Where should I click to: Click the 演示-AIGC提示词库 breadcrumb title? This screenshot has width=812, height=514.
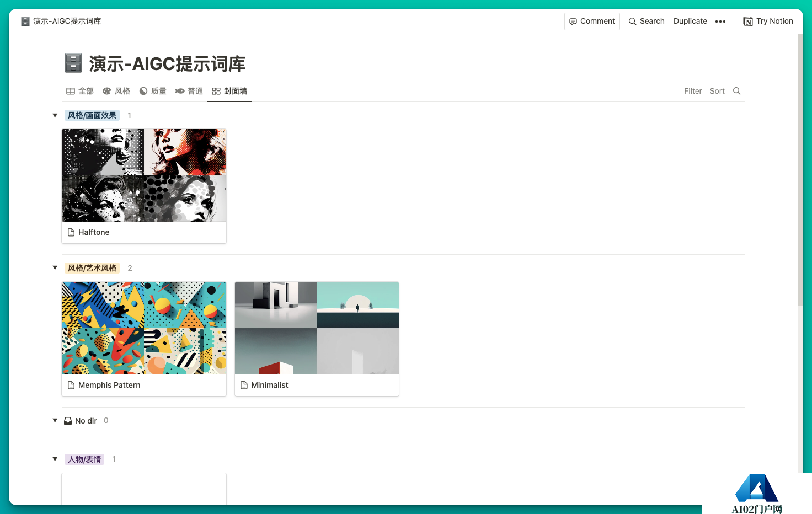pyautogui.click(x=67, y=22)
